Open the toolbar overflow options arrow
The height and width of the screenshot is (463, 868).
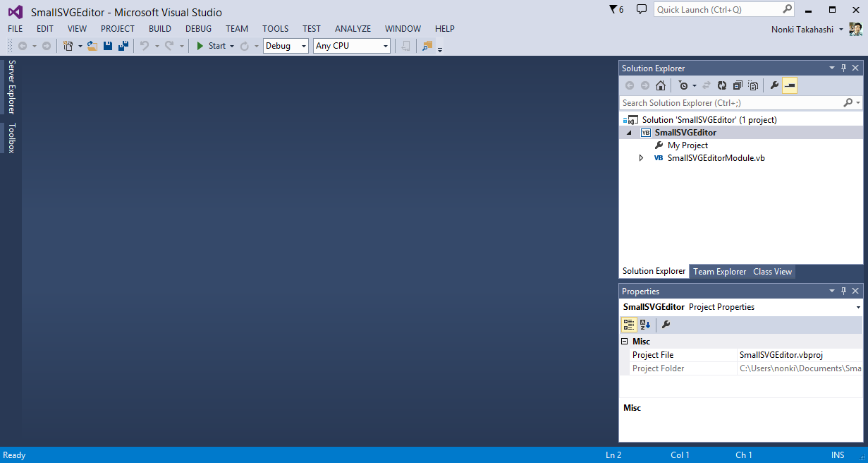click(440, 49)
